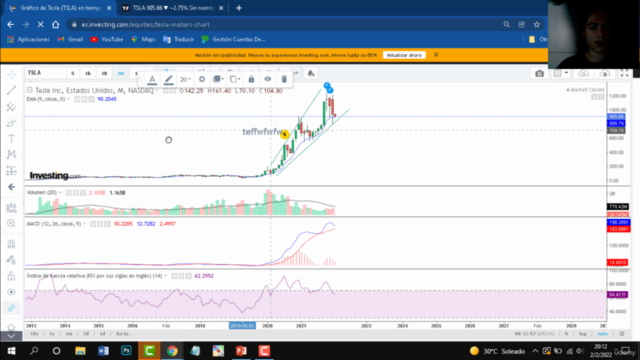Click the 1m range button
Screen dimensions: 640x360
point(69,334)
